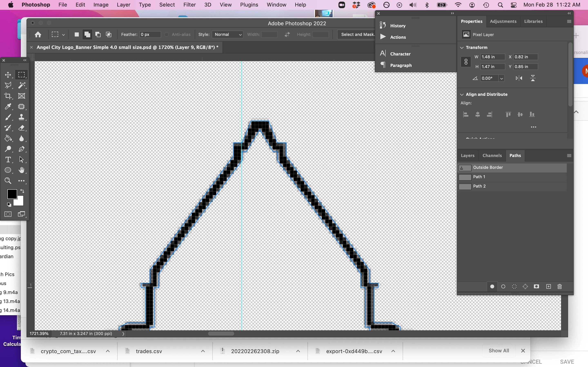Screen dimensions: 588x367
Task: Open the Filter menu
Action: (x=189, y=5)
